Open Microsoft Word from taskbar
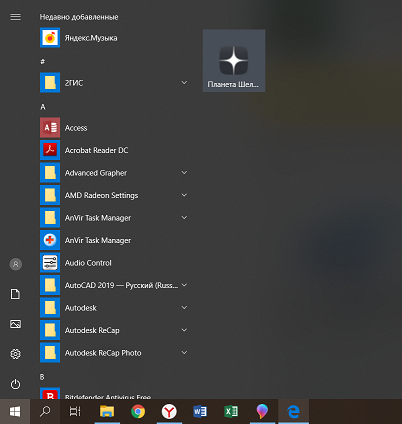402x424 pixels. pyautogui.click(x=200, y=412)
